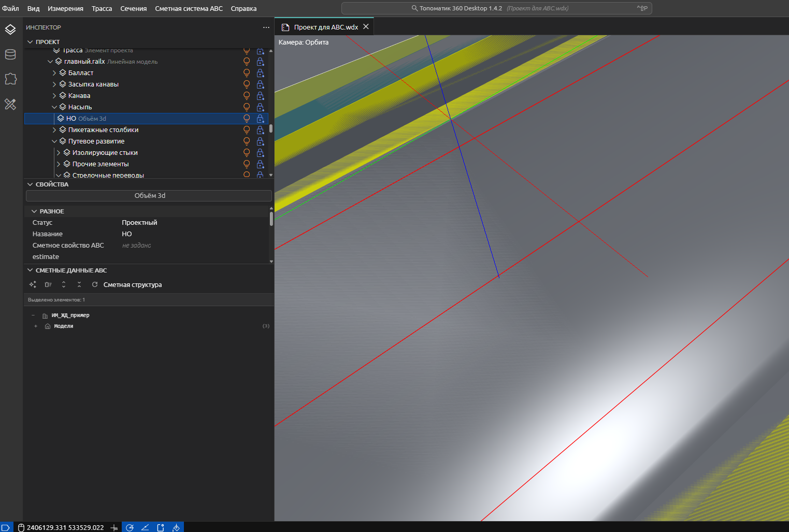Open the Inspector panel more options menu
Viewport: 789px width, 532px height.
(x=266, y=27)
